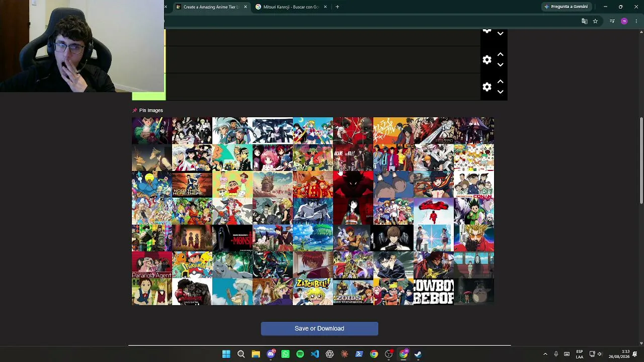644x362 pixels.
Task: Select the Zatch Bell thumbnail
Action: pyautogui.click(x=313, y=292)
